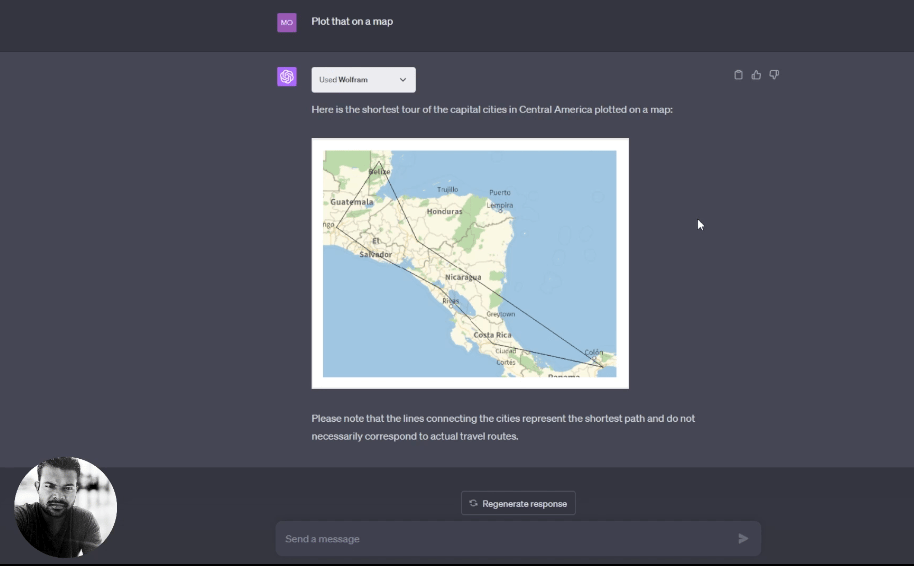Click the Honduras label on the map

click(444, 212)
